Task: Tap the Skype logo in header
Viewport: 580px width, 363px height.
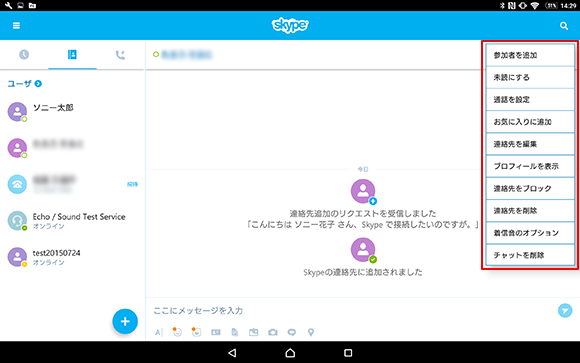Action: (290, 25)
